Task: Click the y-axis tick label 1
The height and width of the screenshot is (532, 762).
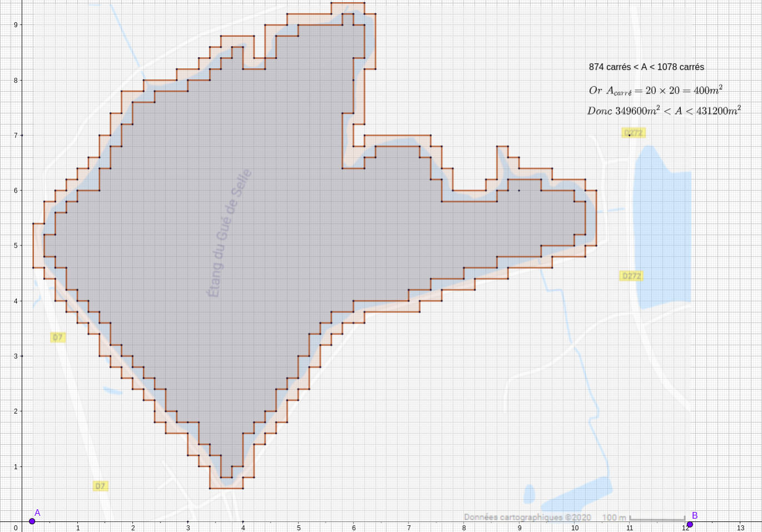Action: tap(16, 467)
